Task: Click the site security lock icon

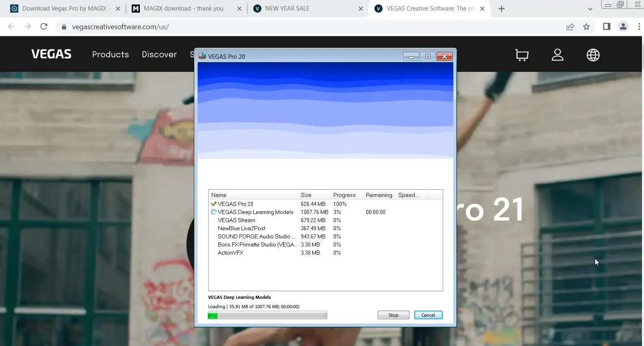Action: (63, 27)
